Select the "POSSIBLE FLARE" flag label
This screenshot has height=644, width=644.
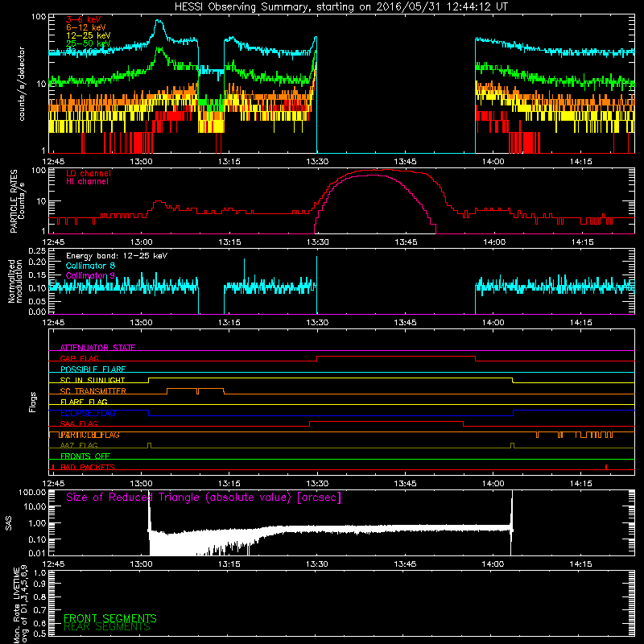93,369
